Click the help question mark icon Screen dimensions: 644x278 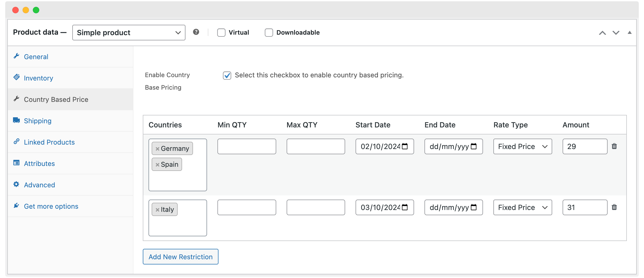(x=196, y=32)
